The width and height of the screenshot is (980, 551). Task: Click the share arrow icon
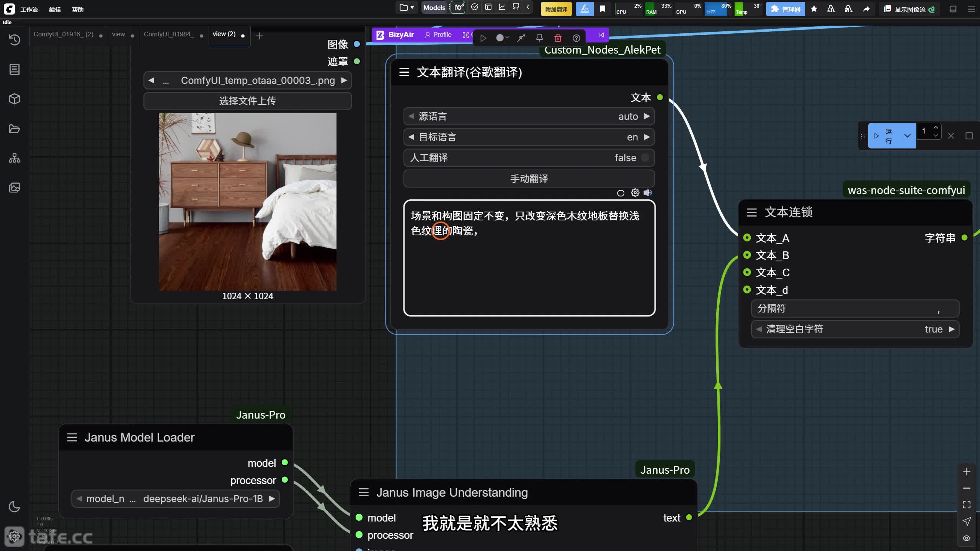pyautogui.click(x=866, y=9)
